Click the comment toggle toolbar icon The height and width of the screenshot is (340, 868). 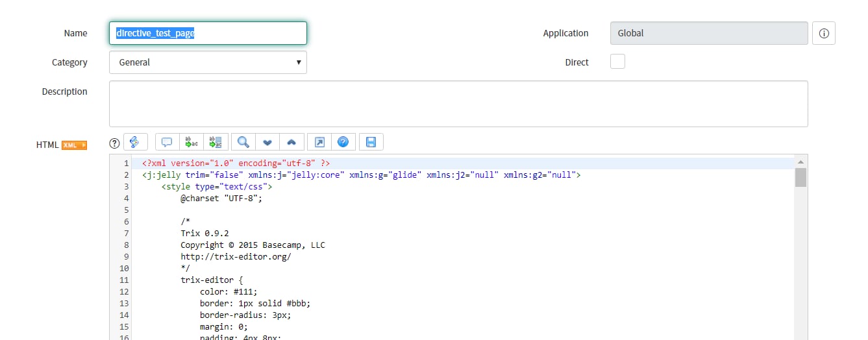[x=167, y=142]
